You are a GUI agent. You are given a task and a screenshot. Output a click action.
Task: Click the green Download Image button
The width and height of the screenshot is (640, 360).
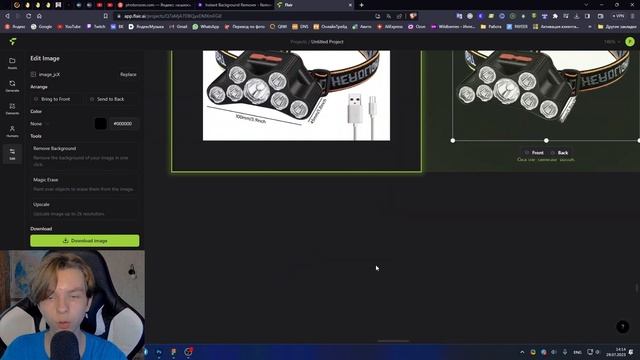coord(84,241)
